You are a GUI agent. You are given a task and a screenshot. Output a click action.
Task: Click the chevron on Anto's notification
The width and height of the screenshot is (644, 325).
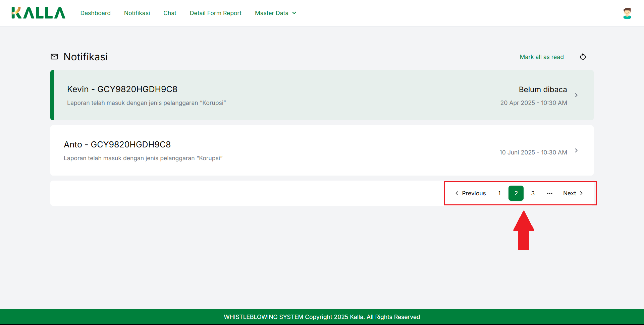click(x=576, y=150)
